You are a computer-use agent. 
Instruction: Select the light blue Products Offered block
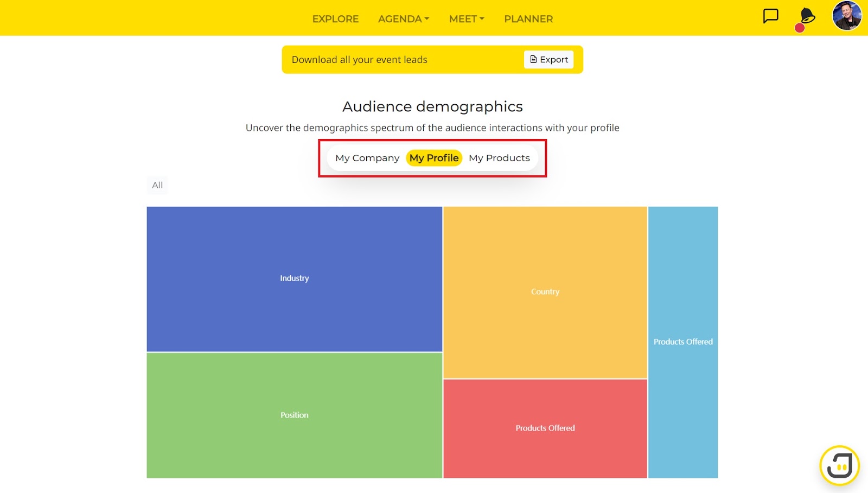click(683, 342)
